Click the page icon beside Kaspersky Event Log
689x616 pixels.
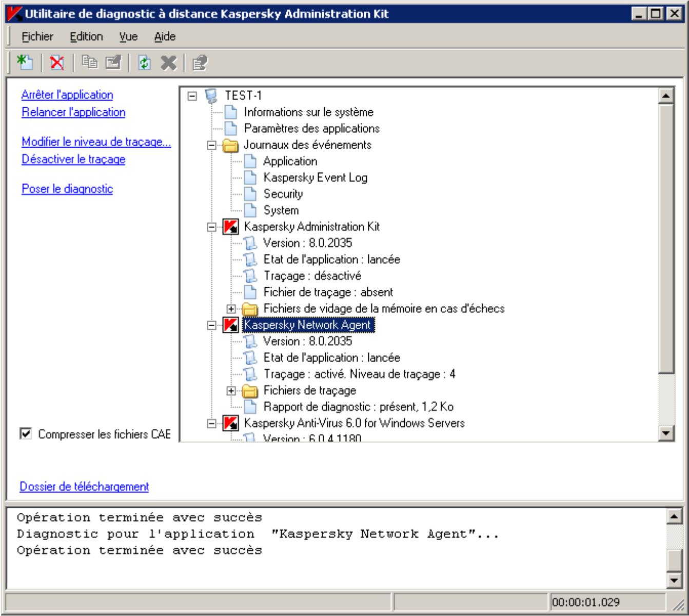(x=250, y=177)
